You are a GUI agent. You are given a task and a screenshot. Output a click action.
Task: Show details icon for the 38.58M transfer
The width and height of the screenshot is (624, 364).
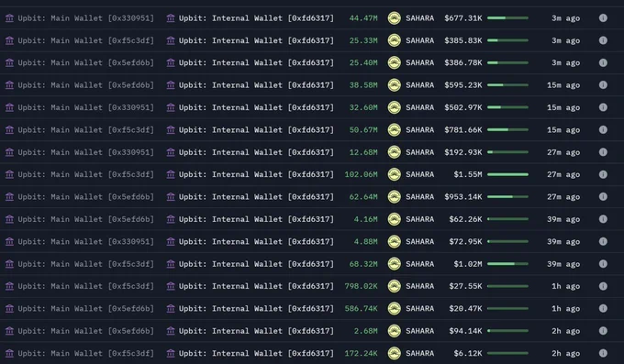click(x=603, y=84)
